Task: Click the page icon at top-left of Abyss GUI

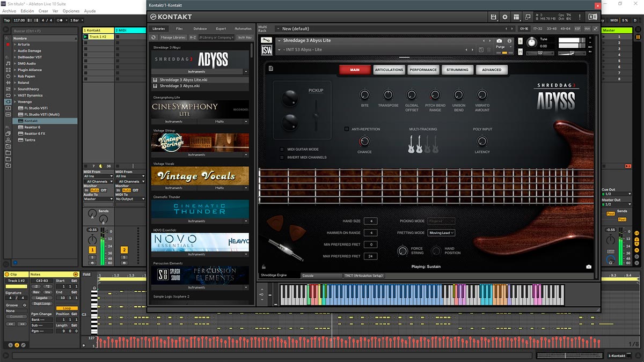Action: (x=272, y=68)
